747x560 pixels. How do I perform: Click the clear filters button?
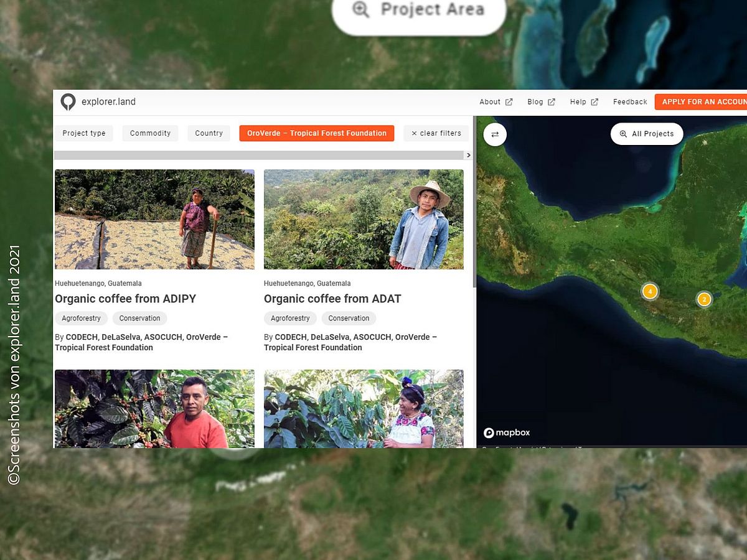coord(436,133)
